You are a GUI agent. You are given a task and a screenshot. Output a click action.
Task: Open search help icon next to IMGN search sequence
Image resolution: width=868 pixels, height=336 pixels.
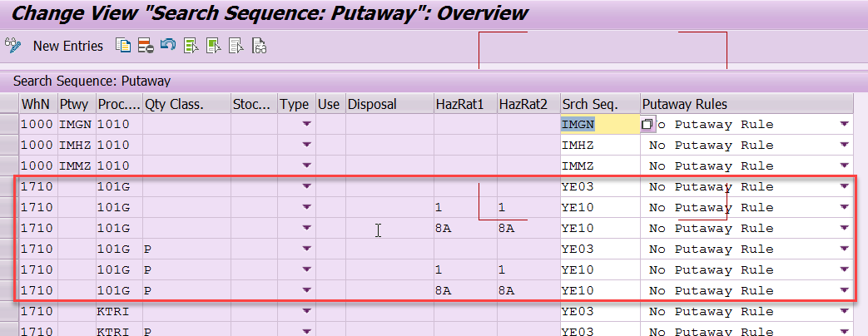coord(647,125)
